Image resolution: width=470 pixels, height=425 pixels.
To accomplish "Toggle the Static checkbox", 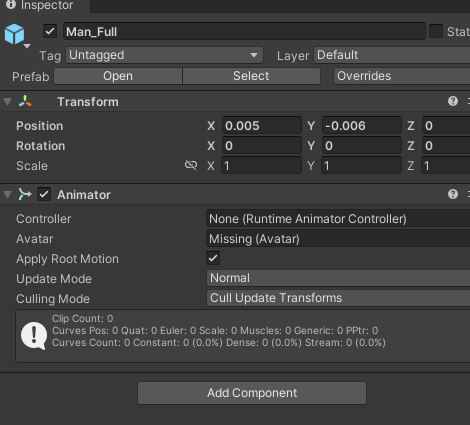I will coord(436,31).
